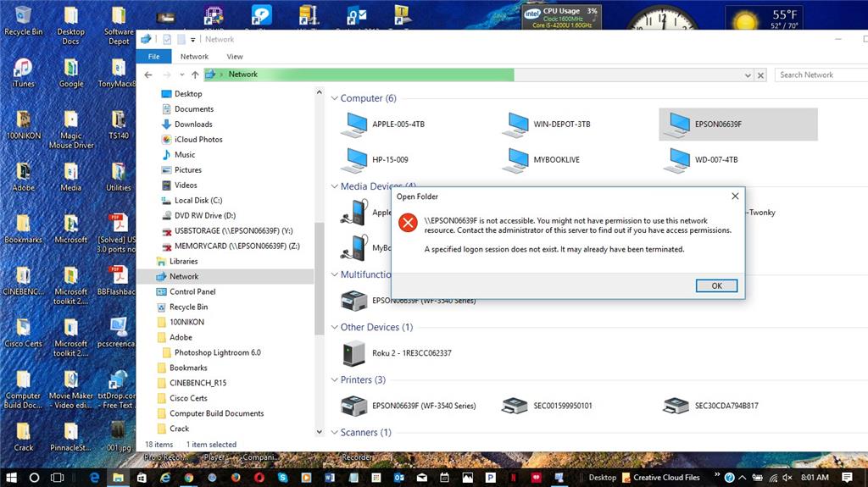Click the muted volume tray icon
The image size is (868, 487).
787,477
